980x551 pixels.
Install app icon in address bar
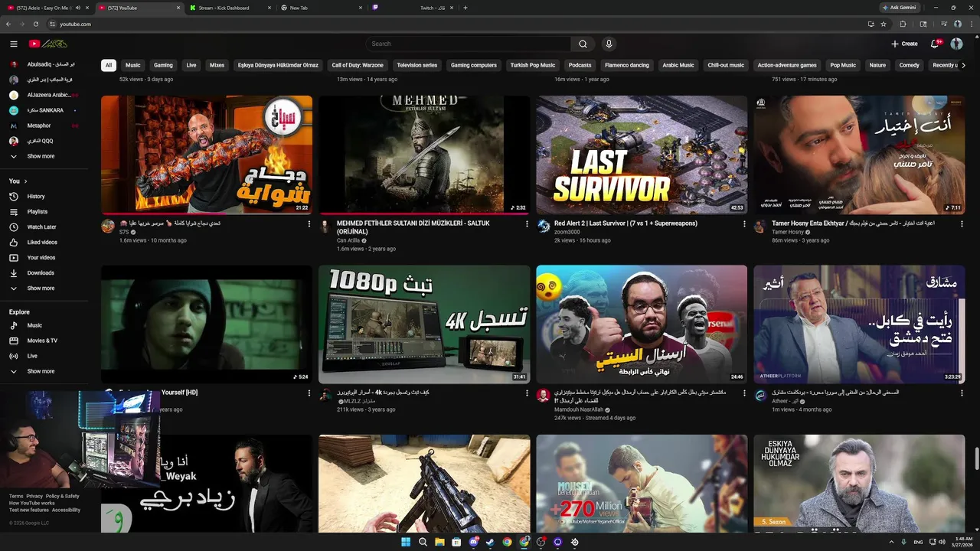871,24
